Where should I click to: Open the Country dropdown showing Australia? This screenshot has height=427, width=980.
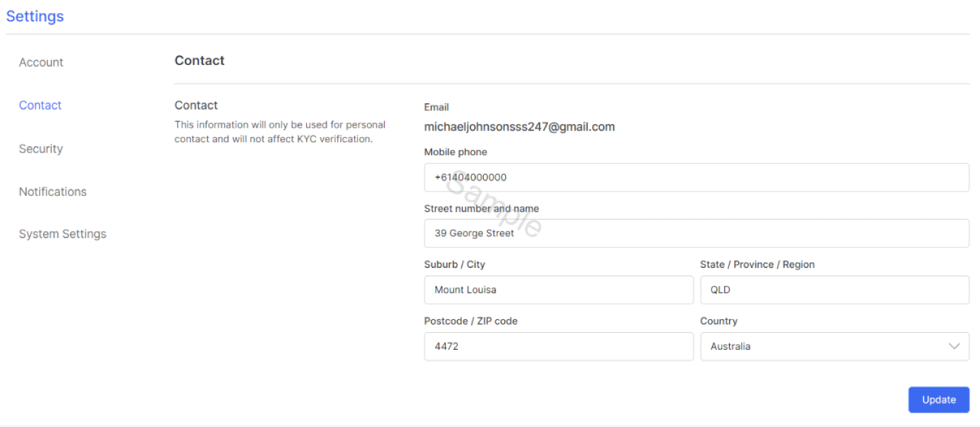[x=835, y=347]
